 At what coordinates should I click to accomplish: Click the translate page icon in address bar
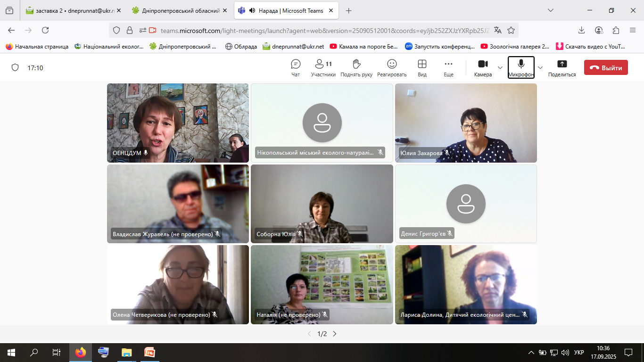497,30
